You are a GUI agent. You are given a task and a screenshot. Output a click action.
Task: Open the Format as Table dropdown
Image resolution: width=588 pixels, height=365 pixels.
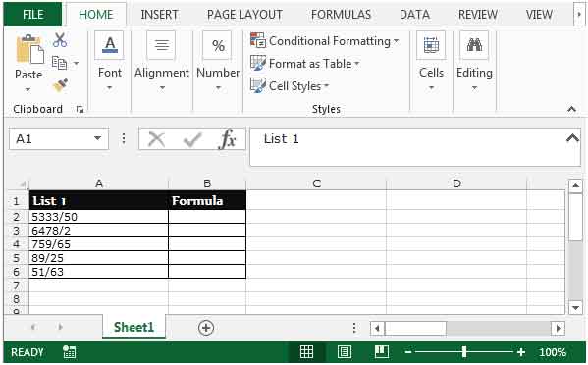click(357, 64)
